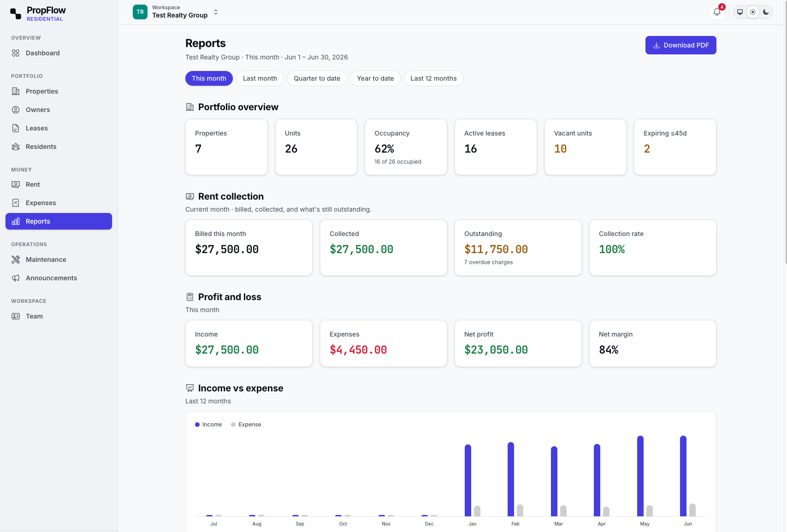Go to Owners page
Screen dimensions: 787x532
pos(59,110)
